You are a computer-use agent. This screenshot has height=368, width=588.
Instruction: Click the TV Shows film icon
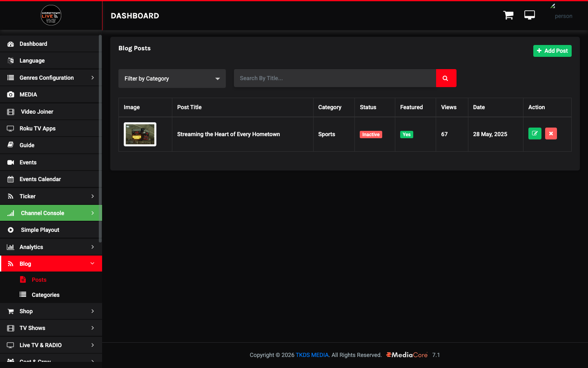(x=11, y=328)
